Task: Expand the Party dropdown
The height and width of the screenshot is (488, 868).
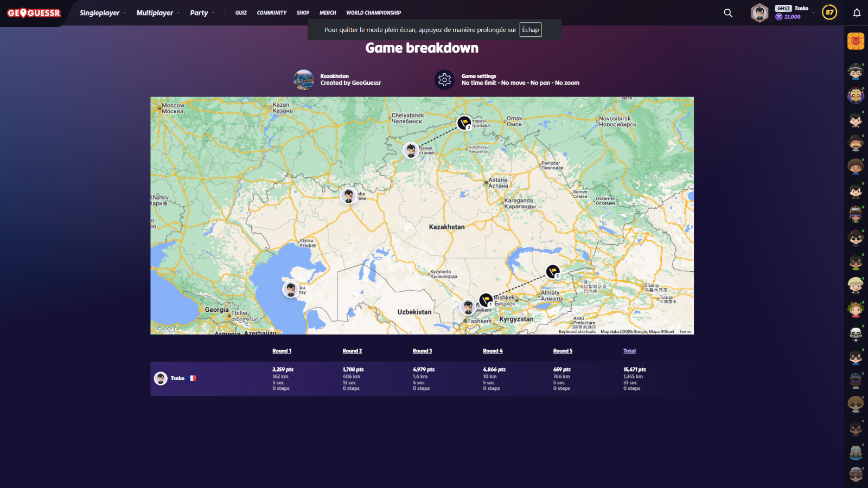Action: [202, 13]
